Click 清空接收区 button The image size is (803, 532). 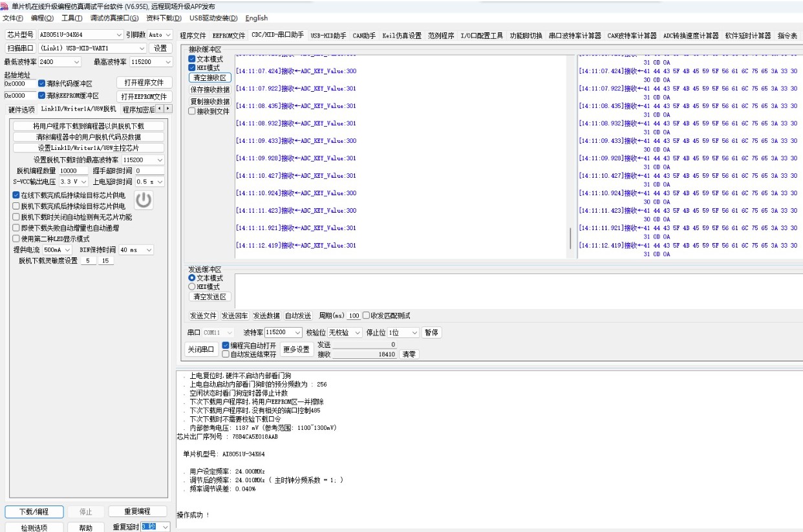tap(209, 78)
